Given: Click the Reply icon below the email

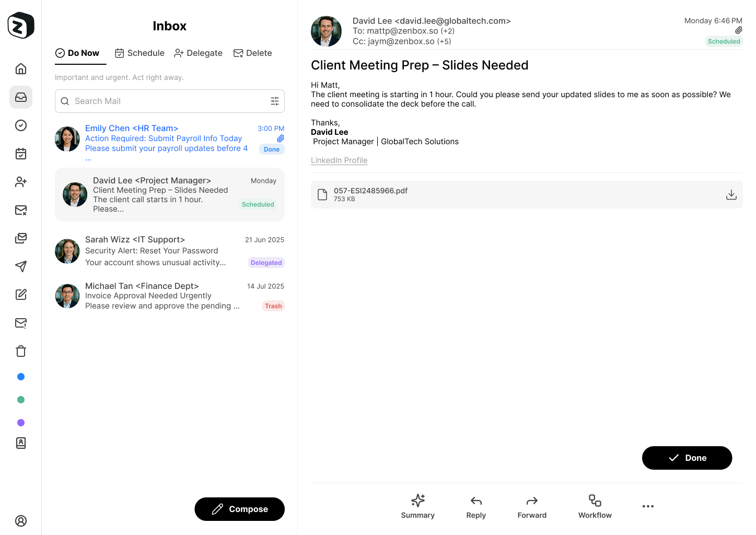Looking at the screenshot, I should tap(475, 506).
